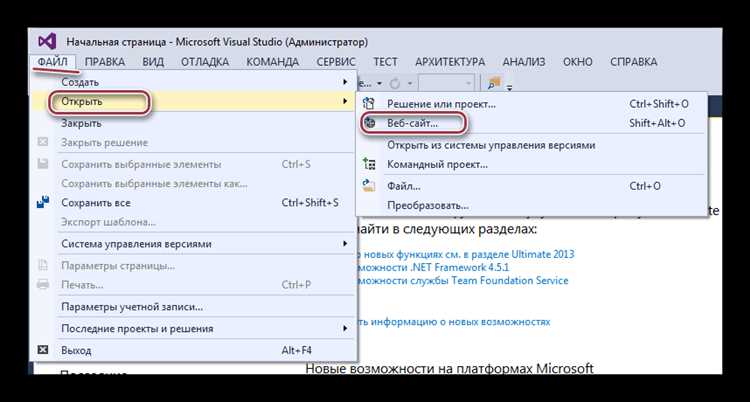750x402 pixels.
Task: Click the page icon beside Параметры страницы
Action: click(x=43, y=265)
